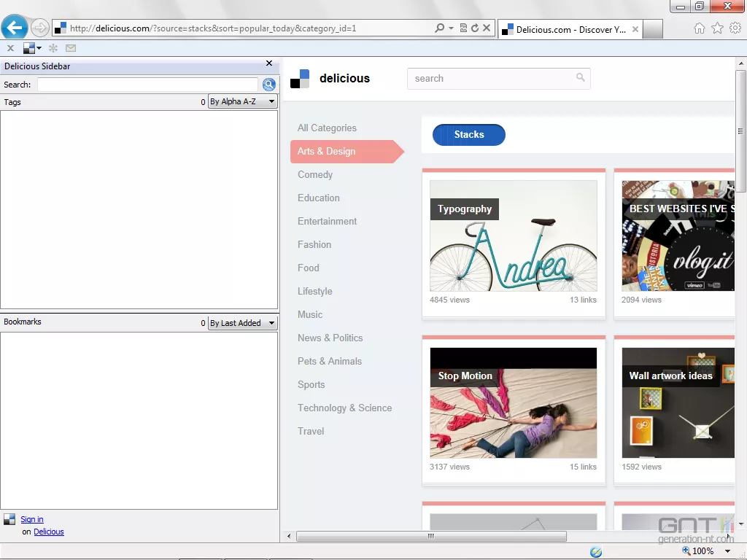The image size is (747, 560).
Task: Click the delicious logo at the page top
Action: (x=336, y=78)
